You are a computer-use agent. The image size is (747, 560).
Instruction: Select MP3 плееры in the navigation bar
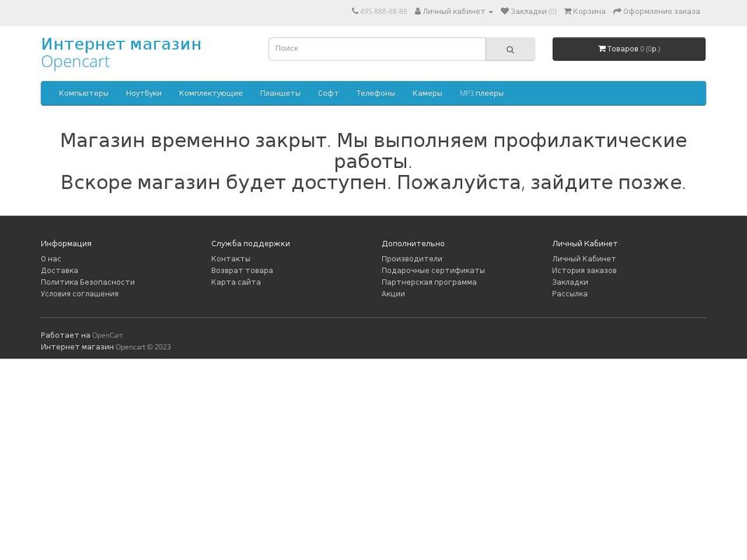click(482, 93)
